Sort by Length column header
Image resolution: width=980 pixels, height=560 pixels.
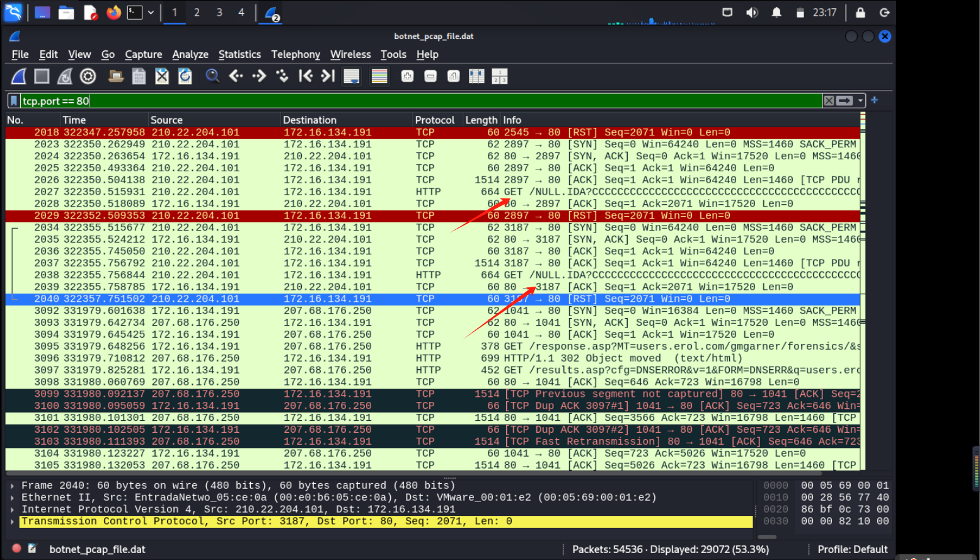click(481, 120)
